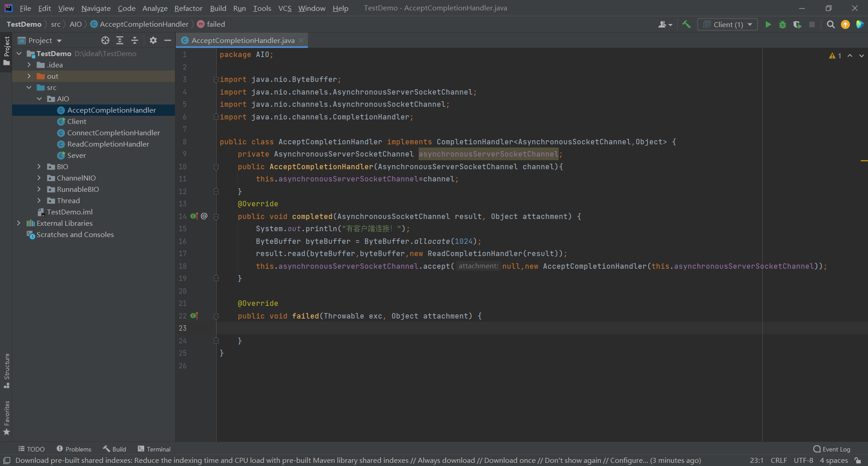Open Project panel settings gear
The width and height of the screenshot is (868, 466).
click(153, 40)
